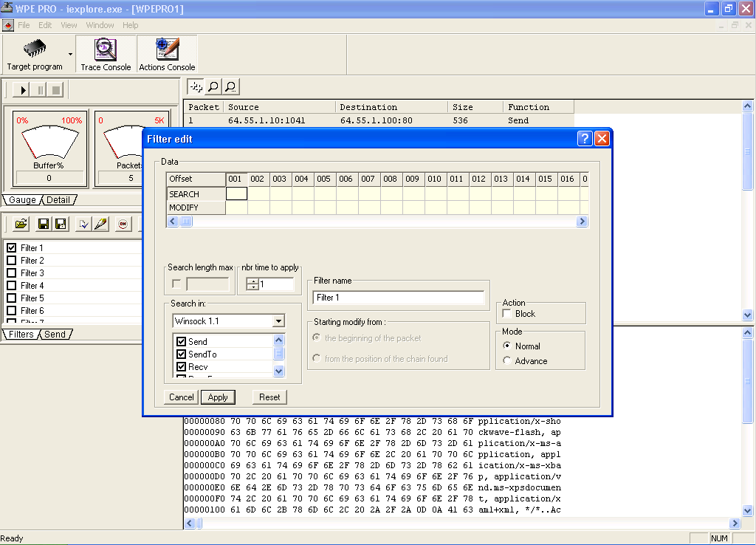This screenshot has height=545, width=756.
Task: Click the Apply button
Action: (x=218, y=397)
